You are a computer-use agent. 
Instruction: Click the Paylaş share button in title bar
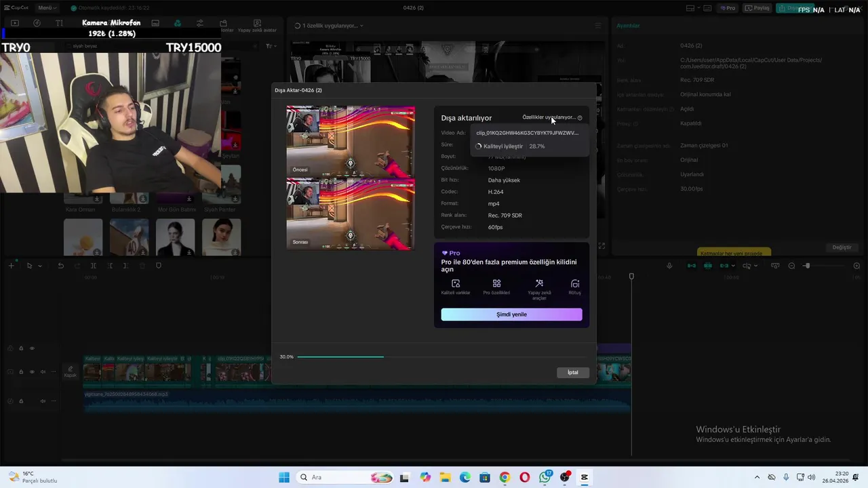757,8
